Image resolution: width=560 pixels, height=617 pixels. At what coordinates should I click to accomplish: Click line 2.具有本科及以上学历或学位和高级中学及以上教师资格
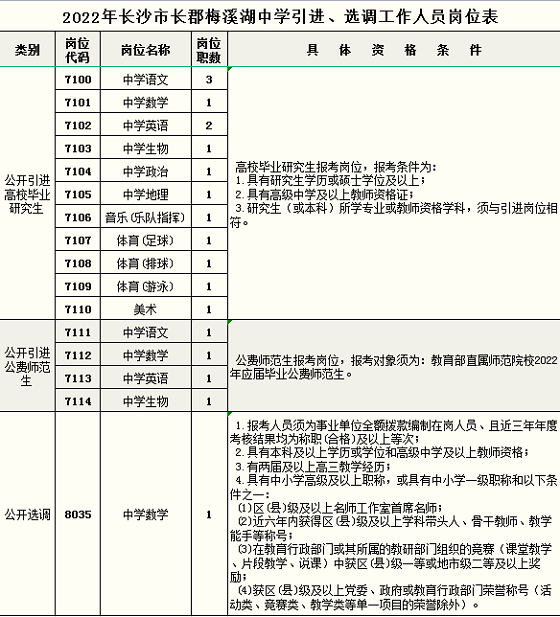click(x=382, y=453)
